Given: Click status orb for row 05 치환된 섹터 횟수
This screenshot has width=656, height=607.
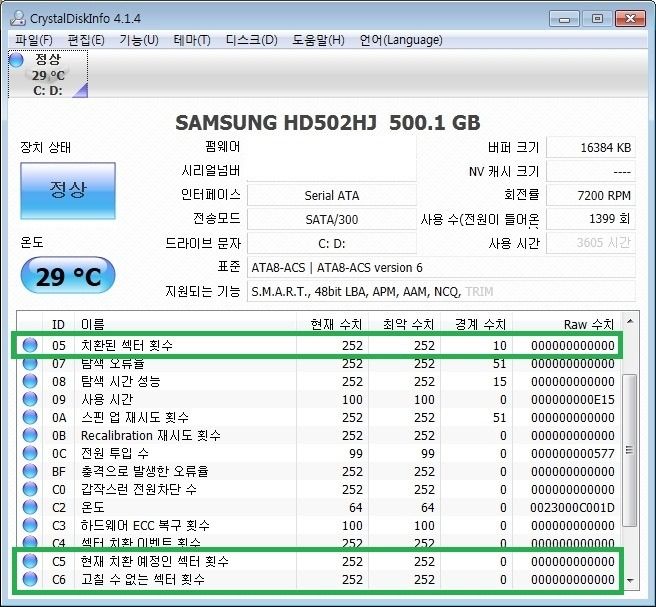Looking at the screenshot, I should point(30,345).
